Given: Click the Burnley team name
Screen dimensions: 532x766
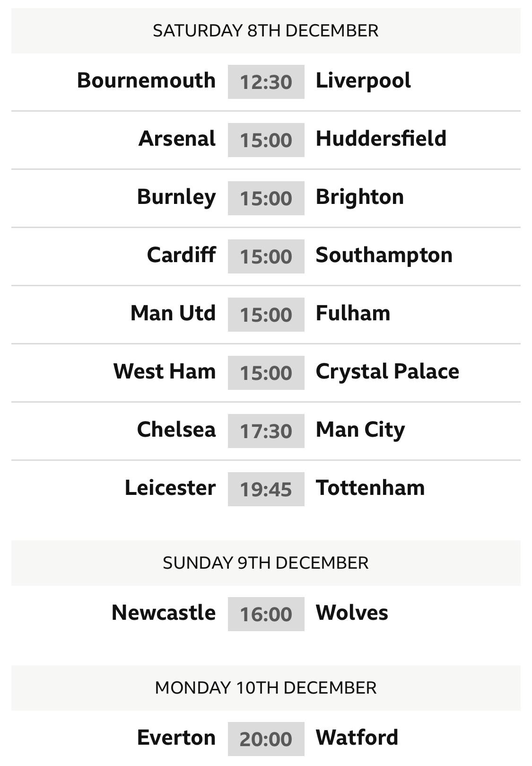Looking at the screenshot, I should (x=176, y=197).
